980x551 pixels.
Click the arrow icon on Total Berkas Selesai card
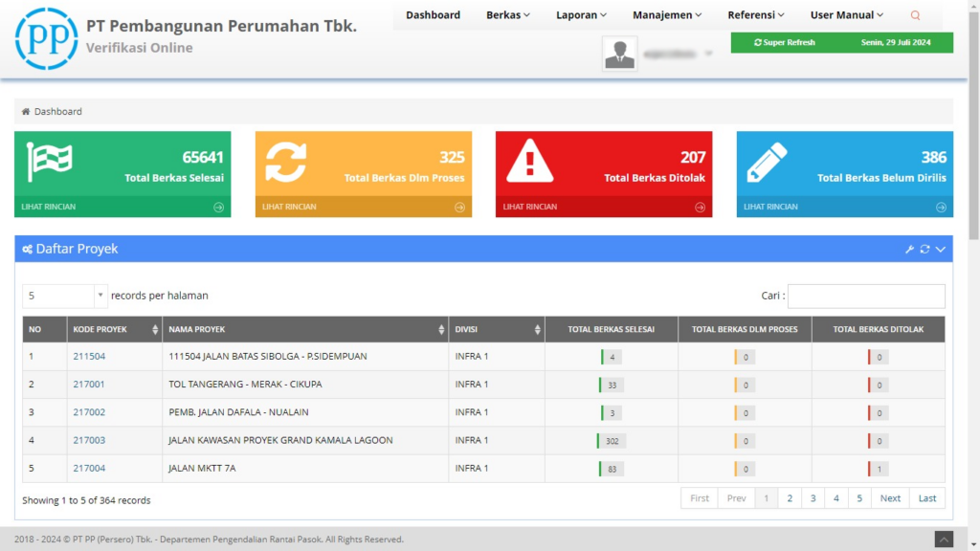coord(218,207)
